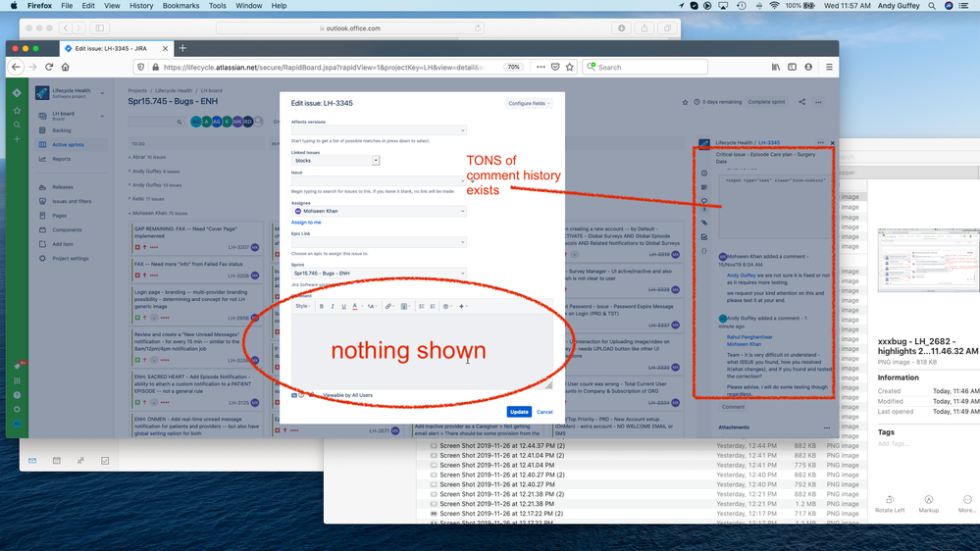Open the Bookmarks menu in menu bar
Viewport: 980px width, 551px height.
(x=181, y=6)
